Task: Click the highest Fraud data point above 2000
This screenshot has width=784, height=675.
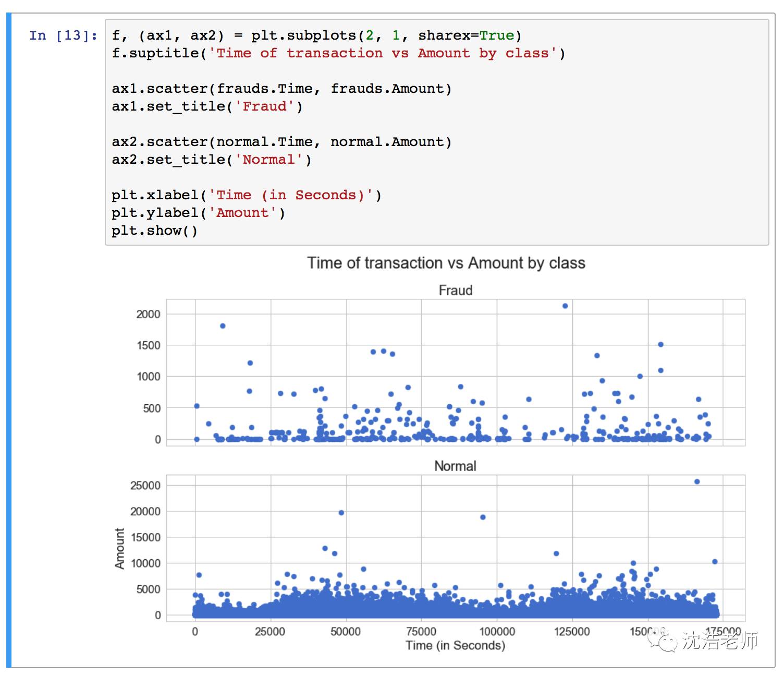Action: (565, 306)
